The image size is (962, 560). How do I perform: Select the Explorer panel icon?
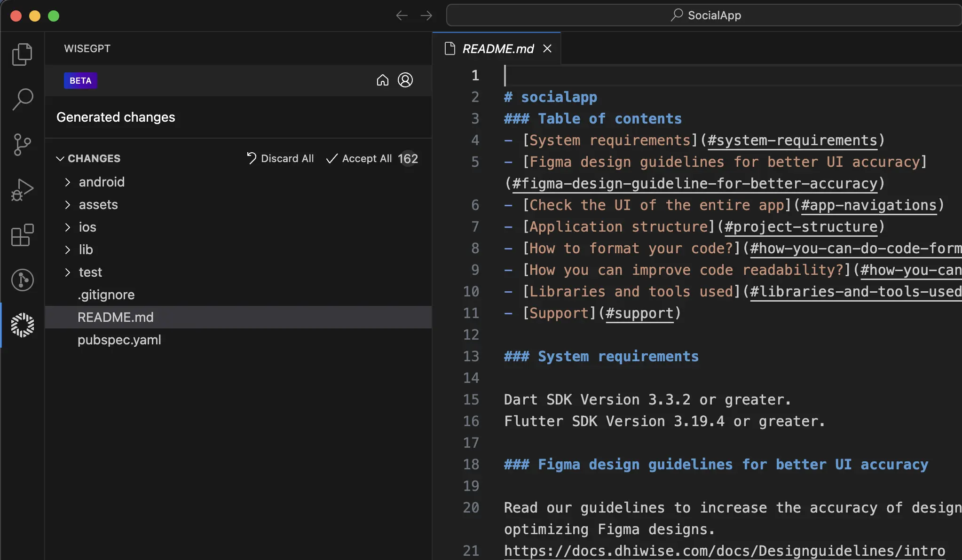[22, 54]
